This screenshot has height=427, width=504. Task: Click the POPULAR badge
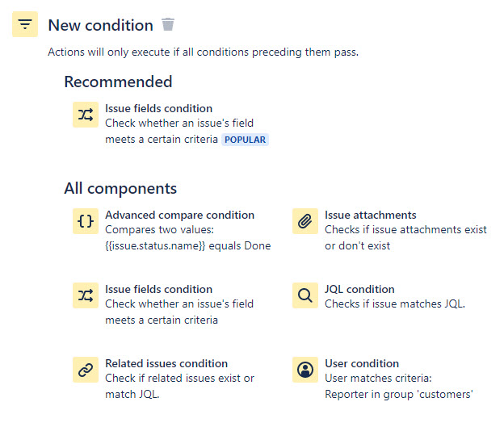[x=245, y=140]
